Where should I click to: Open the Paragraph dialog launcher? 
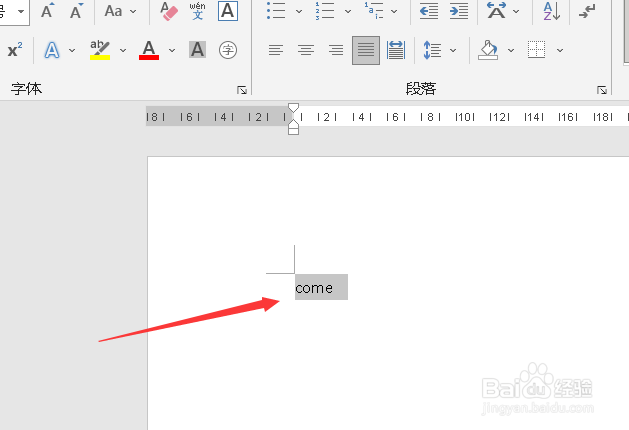point(602,90)
